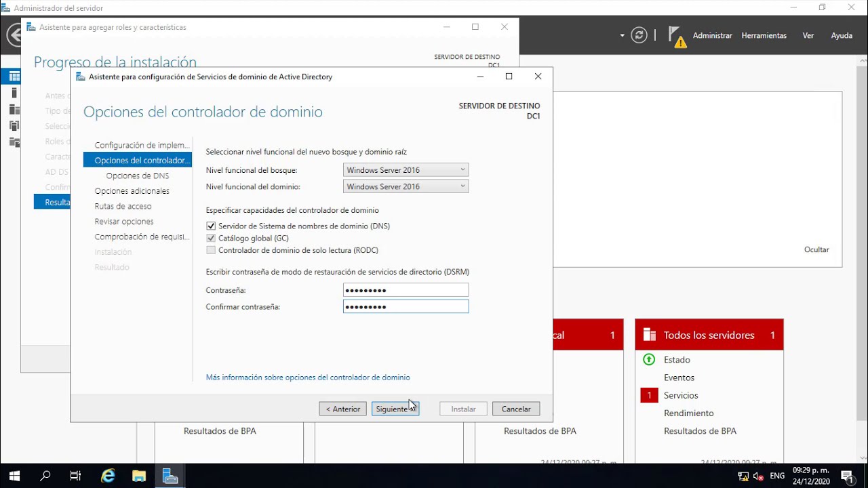Click the red Servicios alert count badge
Image resolution: width=868 pixels, height=488 pixels.
649,395
